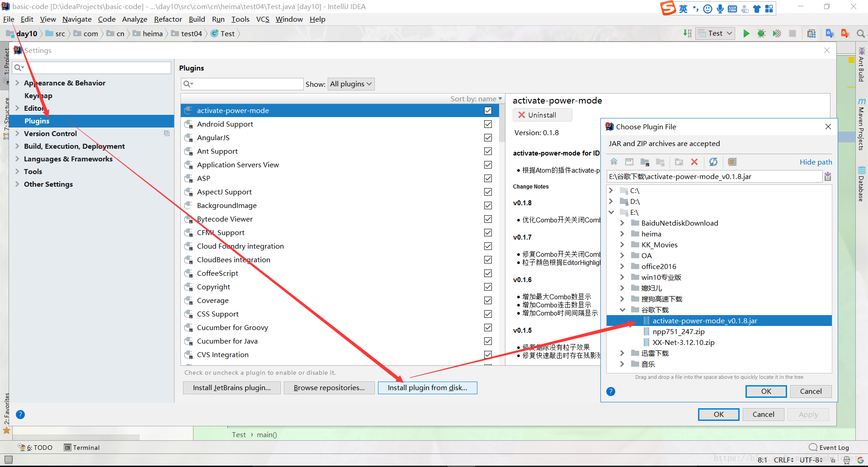Open the Terminal tool window
The width and height of the screenshot is (868, 467).
tap(82, 447)
